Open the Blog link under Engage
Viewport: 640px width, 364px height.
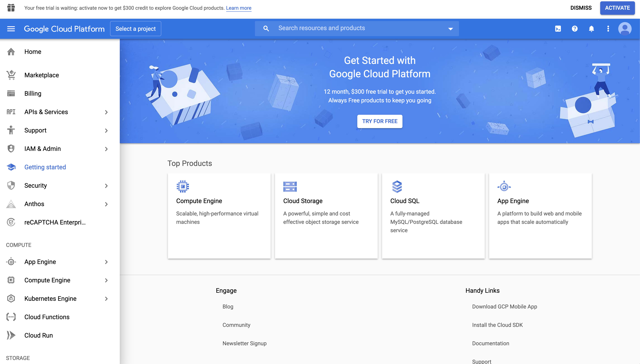[228, 306]
